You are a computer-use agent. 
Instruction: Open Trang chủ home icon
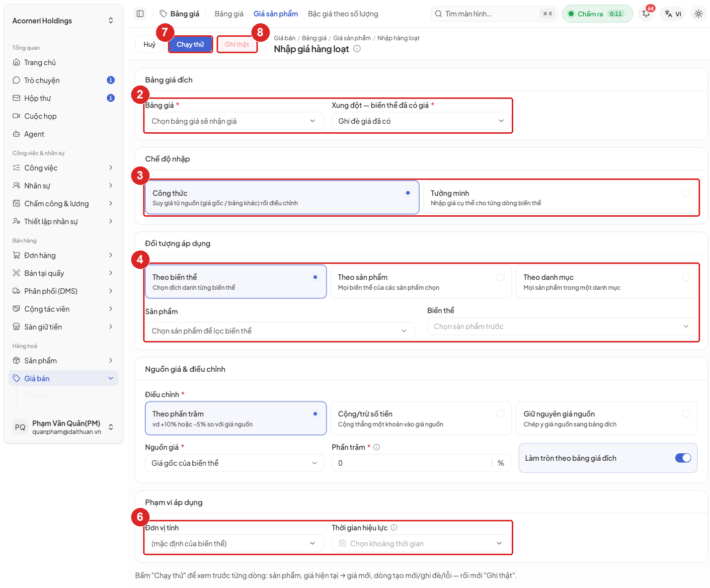16,63
